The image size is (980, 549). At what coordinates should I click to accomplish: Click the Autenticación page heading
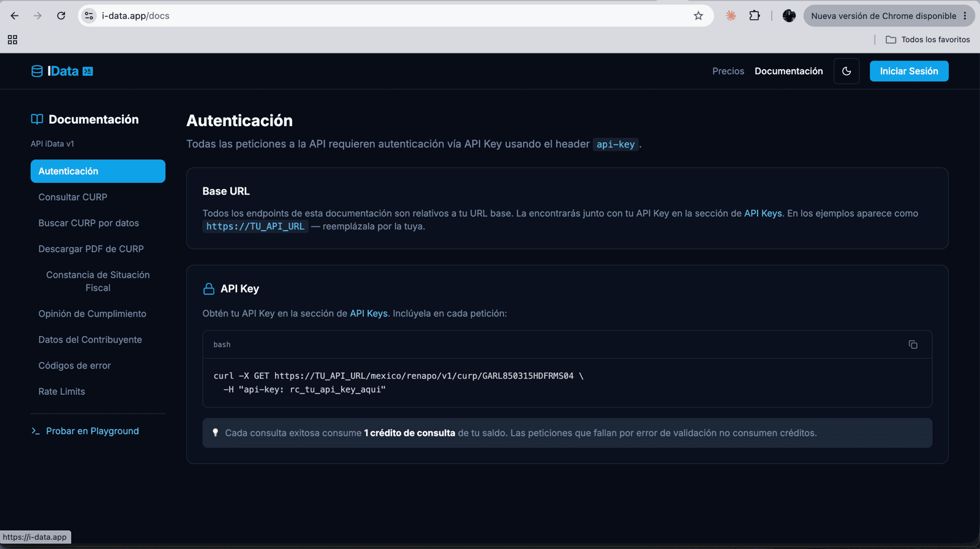[x=239, y=121]
